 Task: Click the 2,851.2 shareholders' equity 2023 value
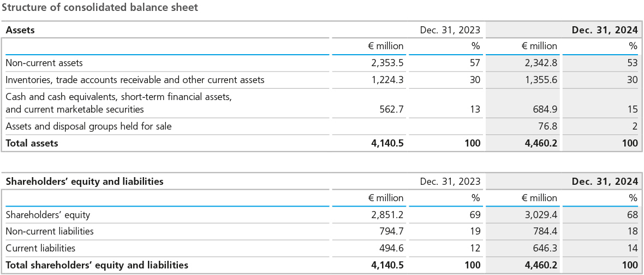point(387,215)
